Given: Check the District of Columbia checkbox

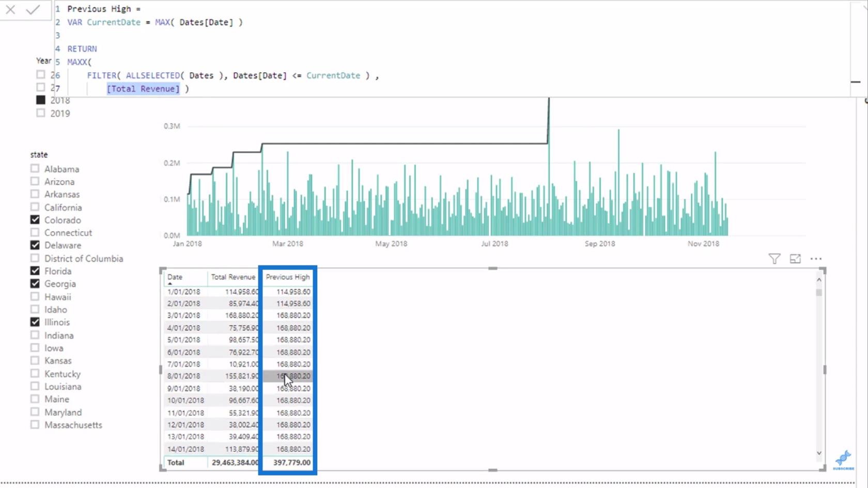Looking at the screenshot, I should [x=35, y=258].
